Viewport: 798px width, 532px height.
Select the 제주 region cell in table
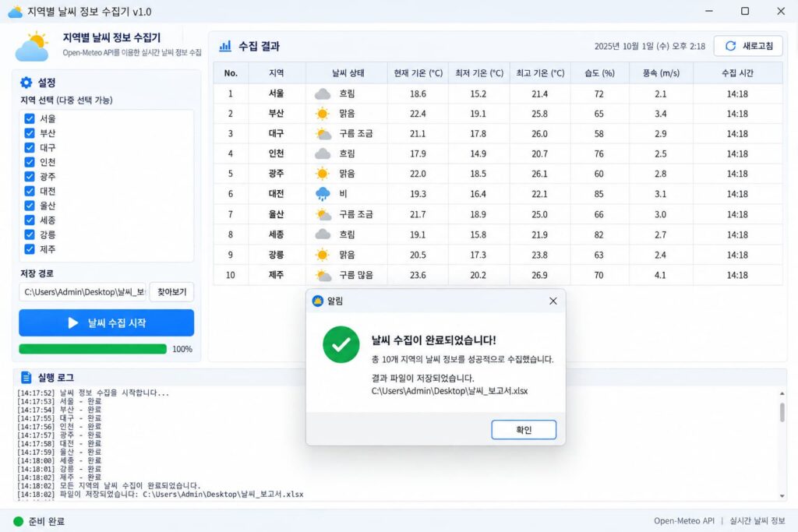pos(277,275)
